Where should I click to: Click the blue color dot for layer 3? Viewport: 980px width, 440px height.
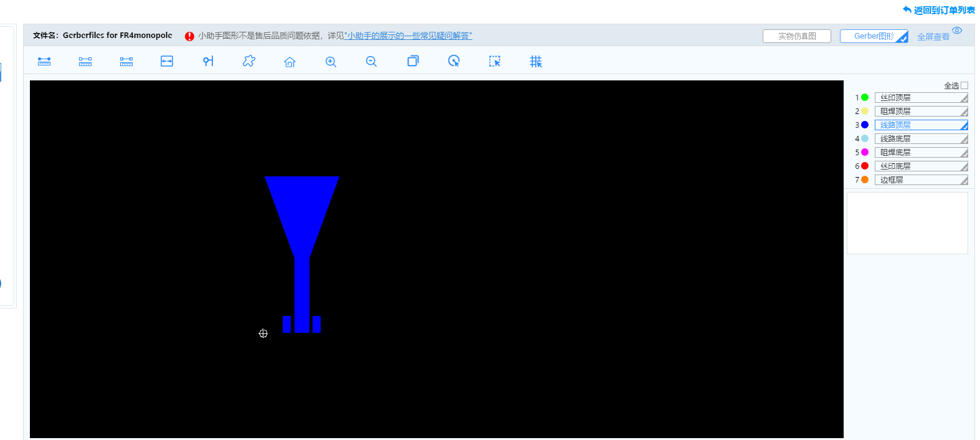pos(865,125)
